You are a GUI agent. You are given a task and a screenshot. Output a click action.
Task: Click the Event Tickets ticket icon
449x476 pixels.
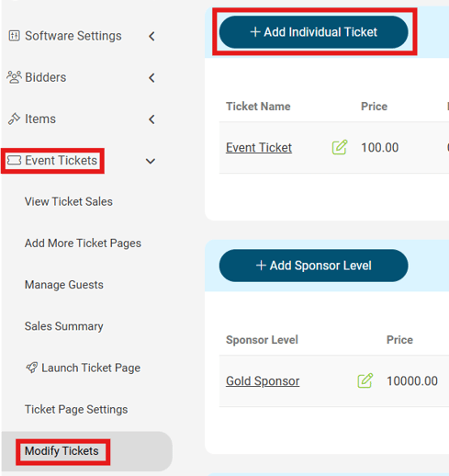tap(14, 160)
